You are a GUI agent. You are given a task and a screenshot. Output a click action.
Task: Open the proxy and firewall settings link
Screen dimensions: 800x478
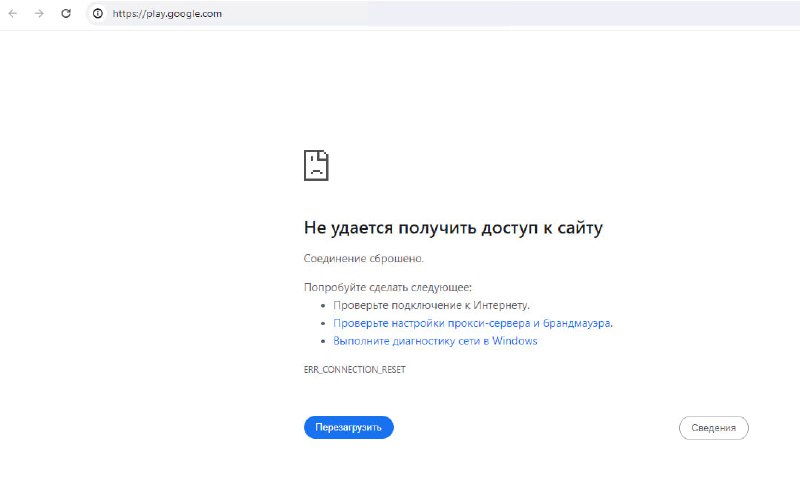pos(472,323)
